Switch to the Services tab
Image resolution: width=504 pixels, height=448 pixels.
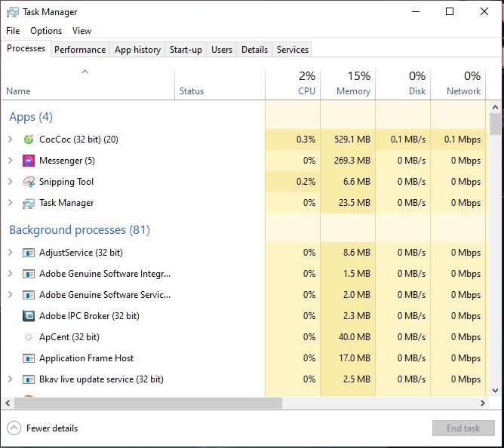point(293,50)
